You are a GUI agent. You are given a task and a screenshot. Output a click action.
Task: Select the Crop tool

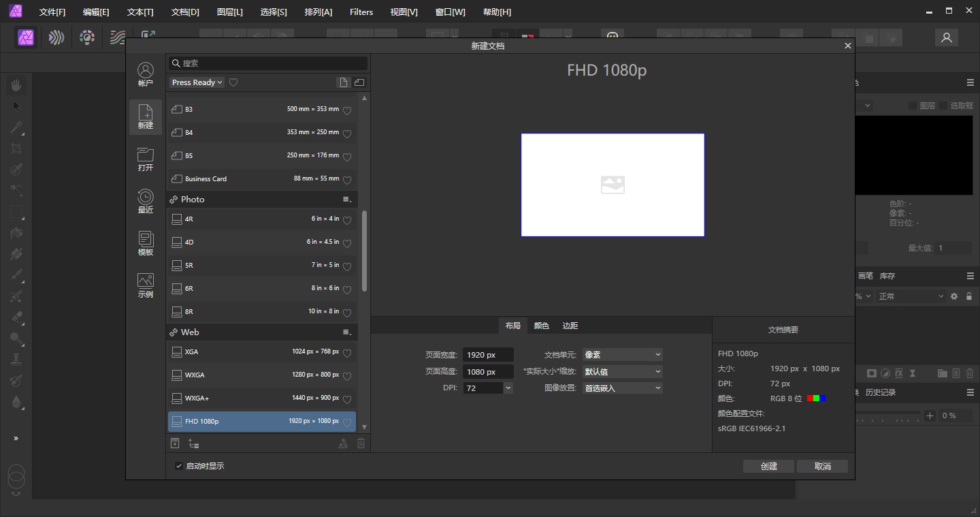[16, 148]
